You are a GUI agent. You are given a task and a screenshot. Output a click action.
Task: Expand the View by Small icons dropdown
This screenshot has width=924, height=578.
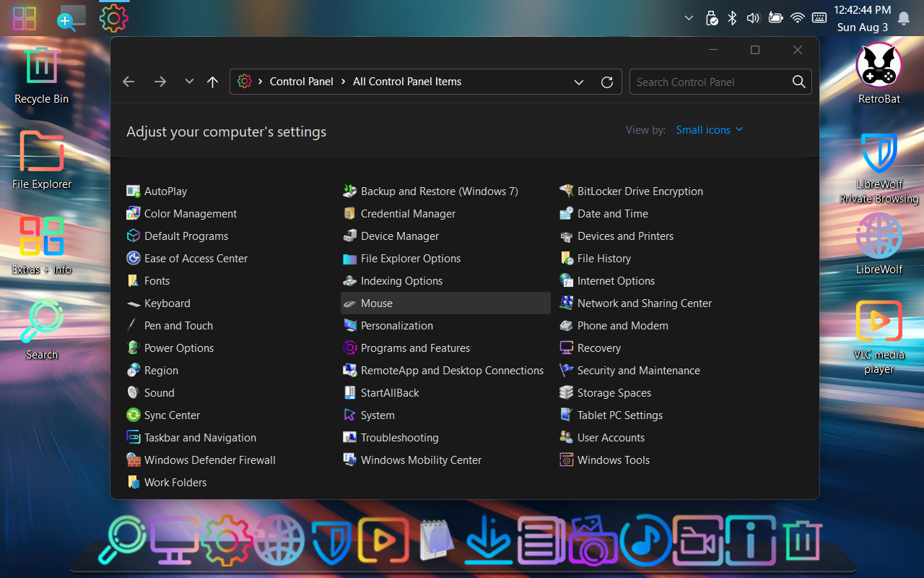tap(709, 130)
